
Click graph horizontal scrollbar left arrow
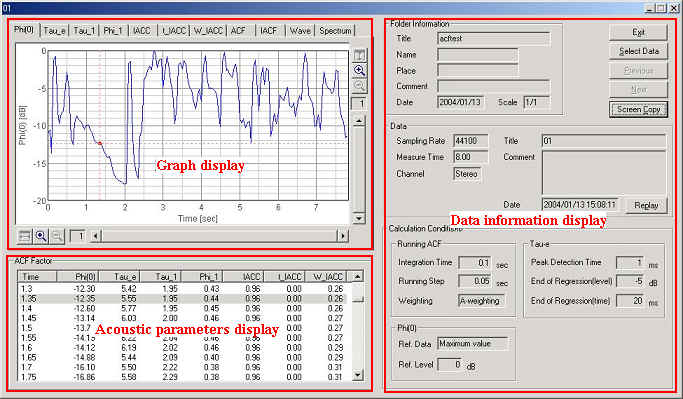pos(96,236)
